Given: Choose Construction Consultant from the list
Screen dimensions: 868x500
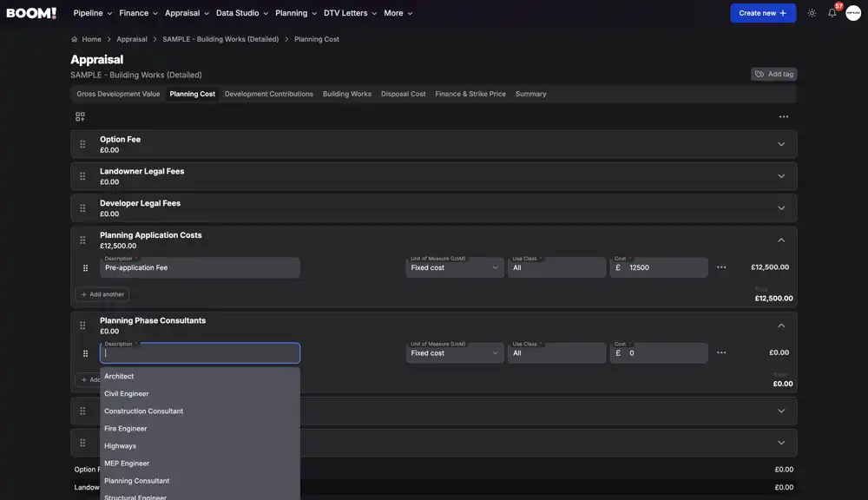Looking at the screenshot, I should click(200, 411).
